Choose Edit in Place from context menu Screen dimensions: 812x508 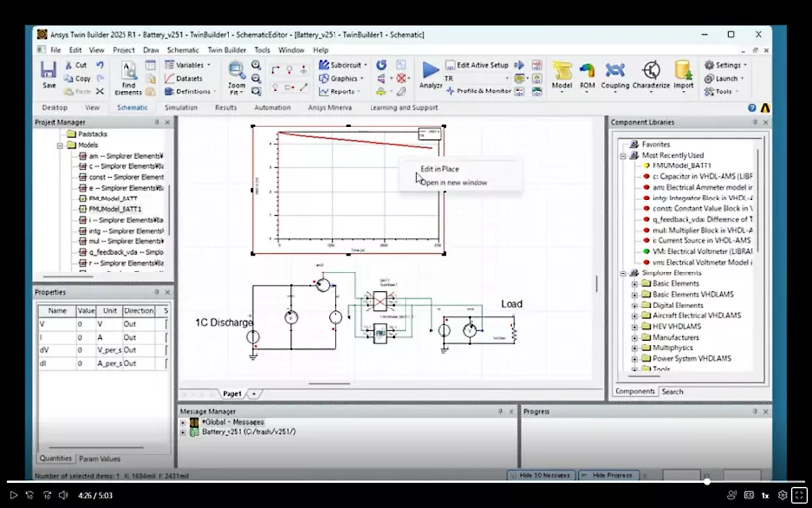click(440, 169)
